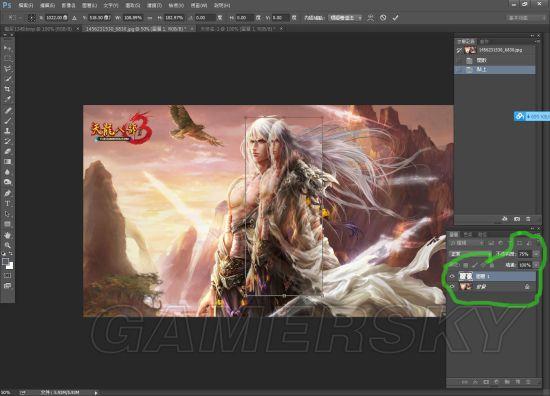Screen dimensions: 550x396
Task: Hide Layer 1 with eye icon
Action: coord(452,276)
